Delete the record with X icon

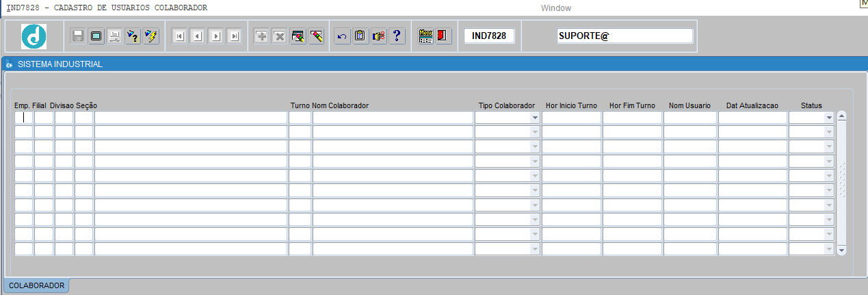click(280, 36)
